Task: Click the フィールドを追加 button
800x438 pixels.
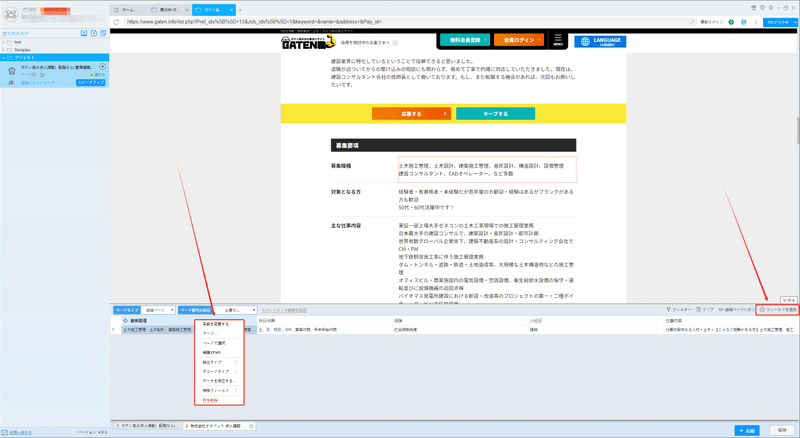Action: click(778, 310)
